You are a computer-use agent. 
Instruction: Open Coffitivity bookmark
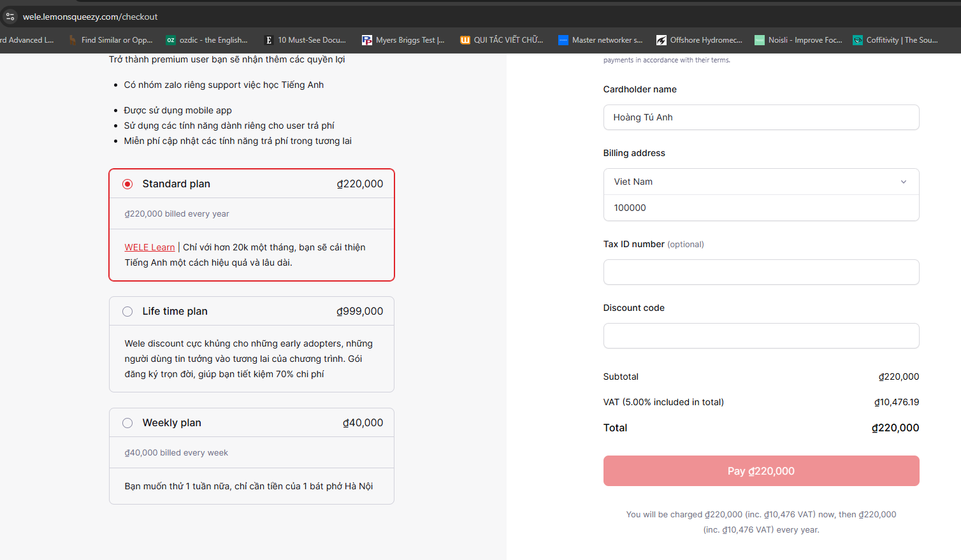(x=895, y=40)
